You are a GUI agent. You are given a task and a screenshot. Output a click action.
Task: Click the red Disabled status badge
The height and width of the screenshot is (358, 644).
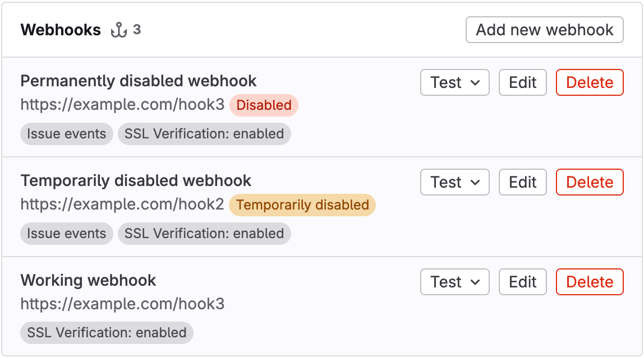(264, 105)
